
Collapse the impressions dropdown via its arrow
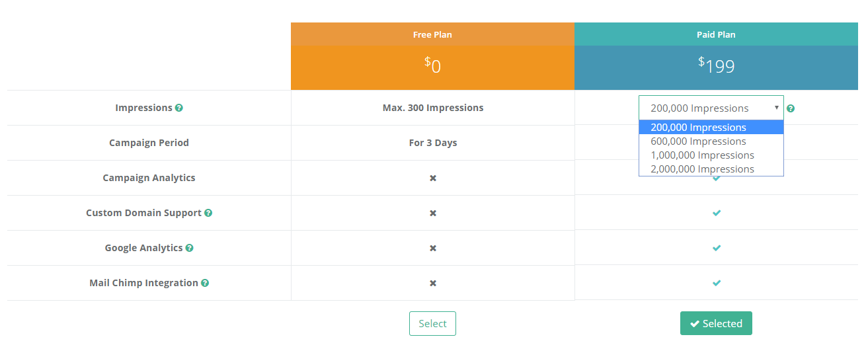click(776, 108)
